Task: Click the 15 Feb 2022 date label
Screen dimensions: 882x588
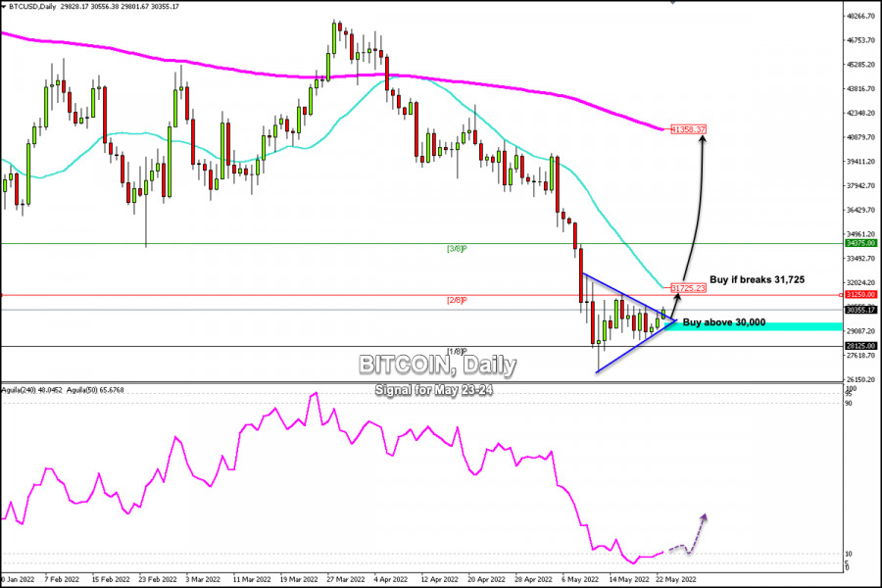Action: [x=110, y=579]
